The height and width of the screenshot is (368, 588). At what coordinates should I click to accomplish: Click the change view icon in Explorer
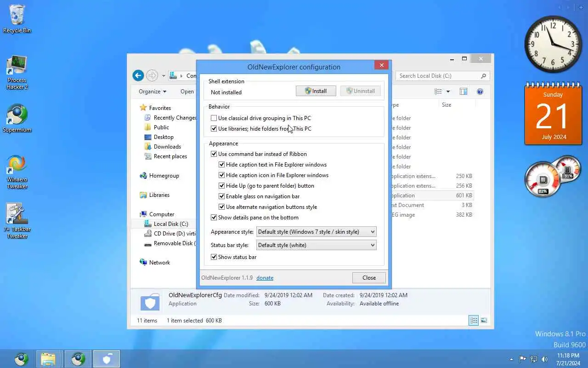click(438, 92)
